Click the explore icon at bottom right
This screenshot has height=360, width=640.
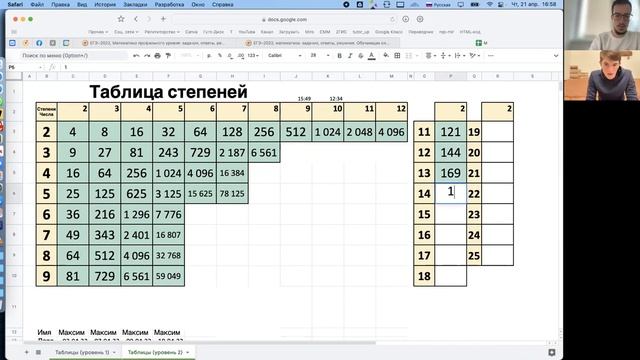(x=552, y=352)
